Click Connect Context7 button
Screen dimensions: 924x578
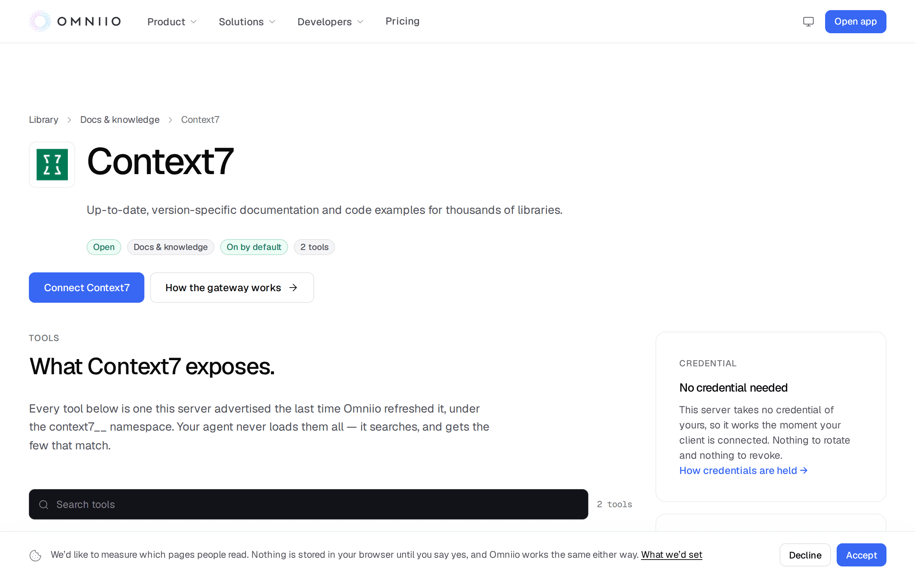coord(87,288)
